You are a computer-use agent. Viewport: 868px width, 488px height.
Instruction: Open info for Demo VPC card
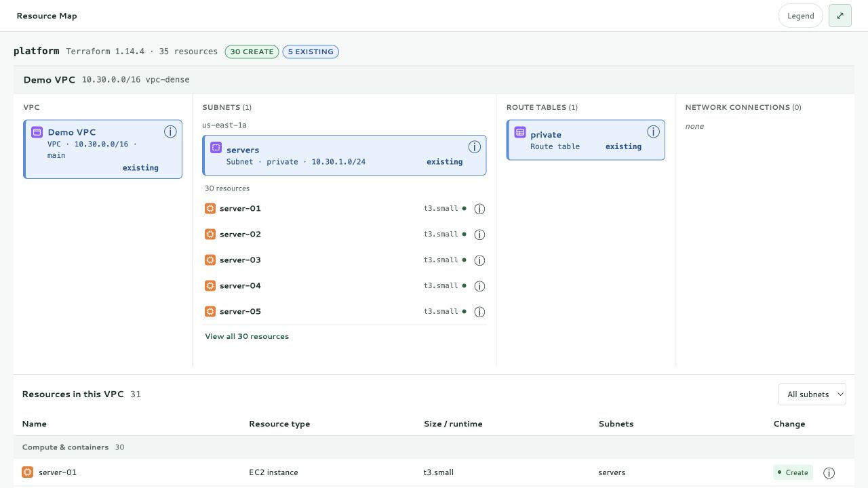pos(170,132)
